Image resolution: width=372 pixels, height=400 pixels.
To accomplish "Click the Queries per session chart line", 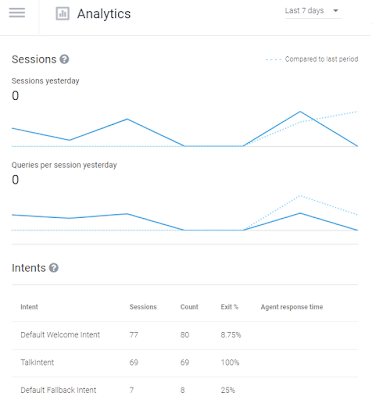I will [127, 214].
